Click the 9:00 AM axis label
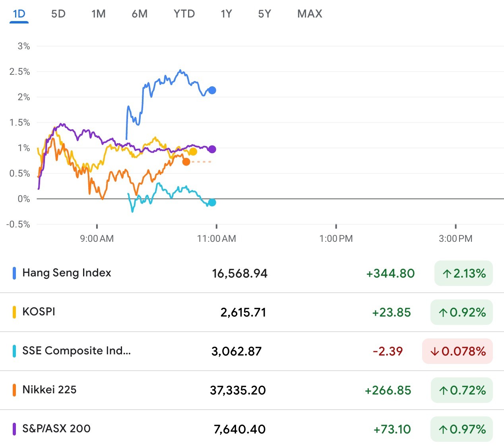This screenshot has height=447, width=504. [97, 239]
